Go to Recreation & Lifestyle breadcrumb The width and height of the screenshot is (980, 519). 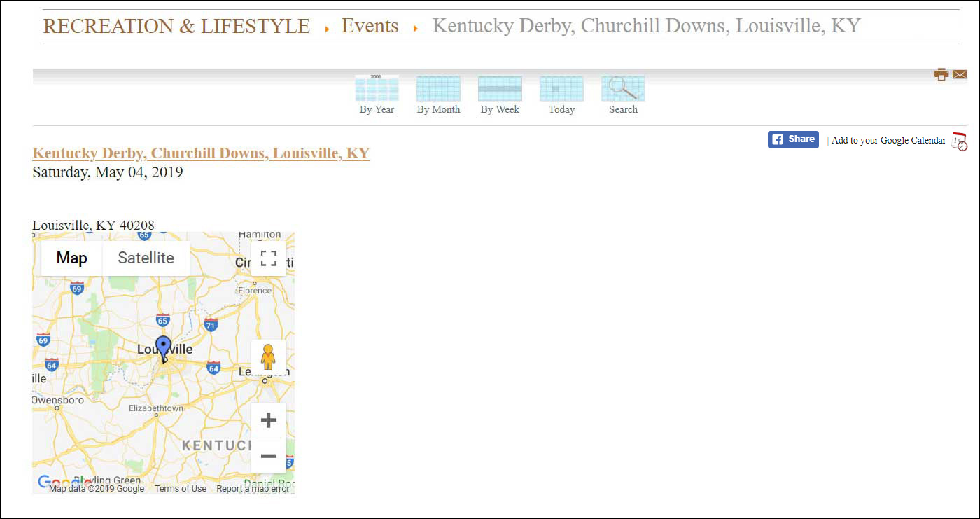click(176, 27)
